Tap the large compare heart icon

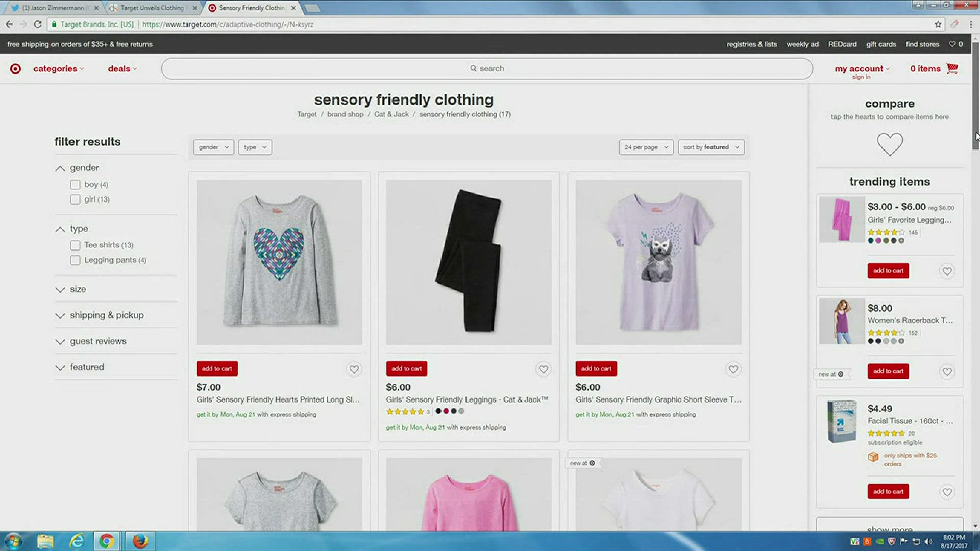[890, 144]
